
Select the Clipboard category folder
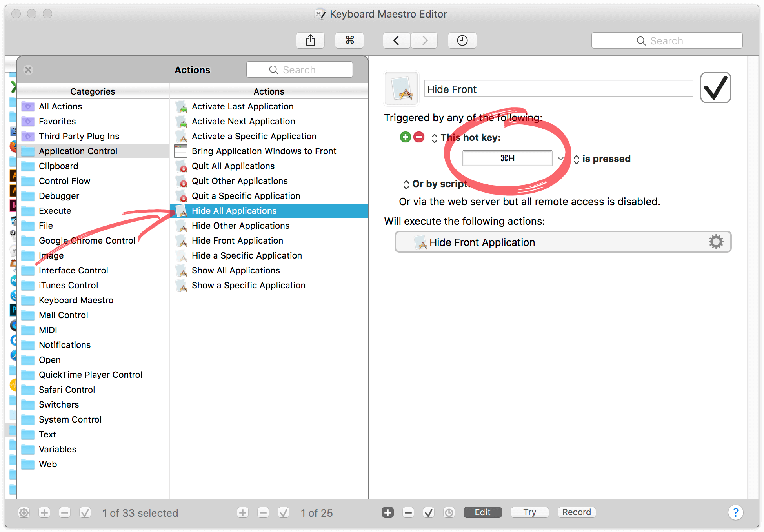[x=93, y=166]
